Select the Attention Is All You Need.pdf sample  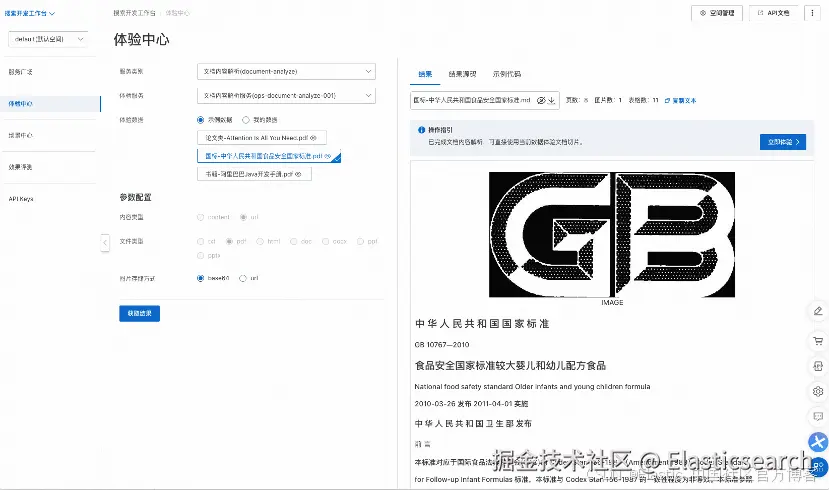coord(261,138)
